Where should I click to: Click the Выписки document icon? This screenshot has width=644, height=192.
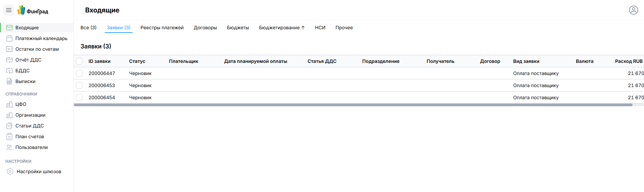(9, 81)
